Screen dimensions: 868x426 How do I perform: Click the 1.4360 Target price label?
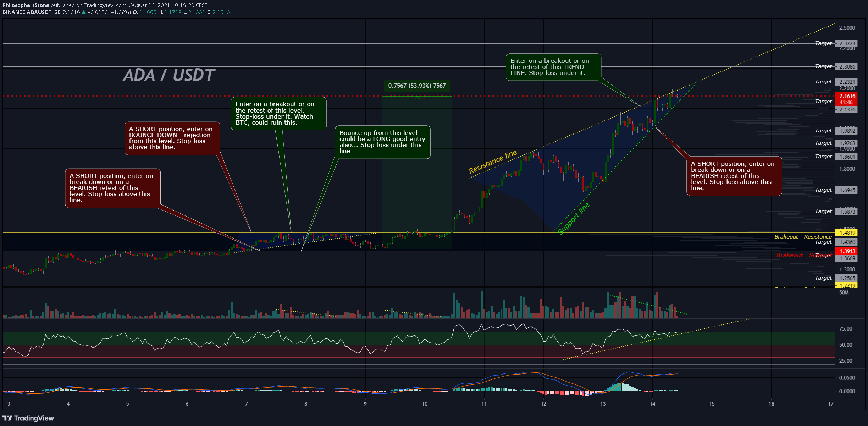click(846, 242)
